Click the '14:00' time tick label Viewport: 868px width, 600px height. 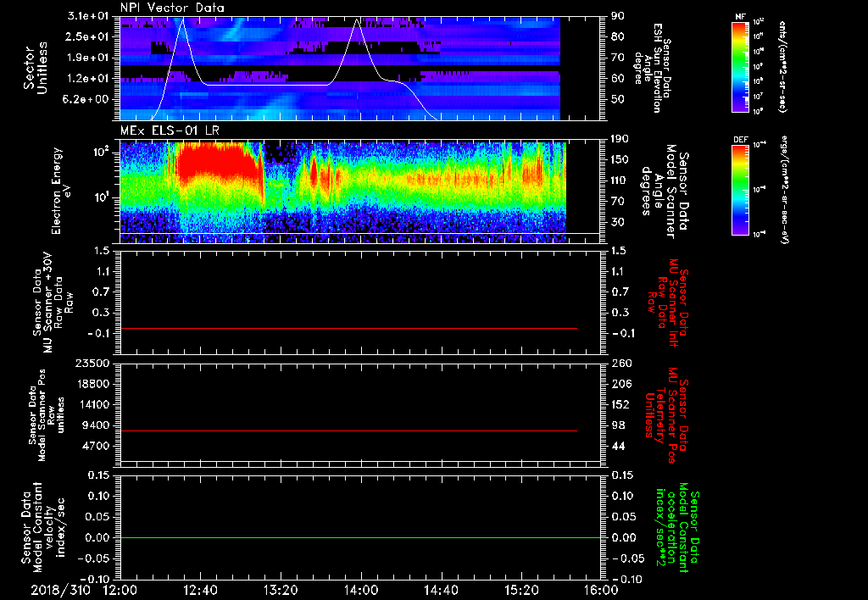tap(361, 590)
